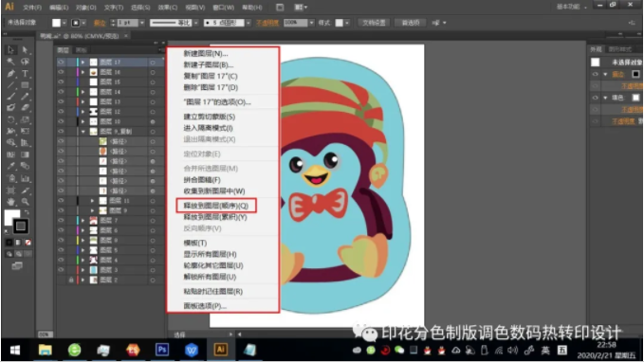Select the Scale tool
Viewport: 644px width, 362px height.
25,119
